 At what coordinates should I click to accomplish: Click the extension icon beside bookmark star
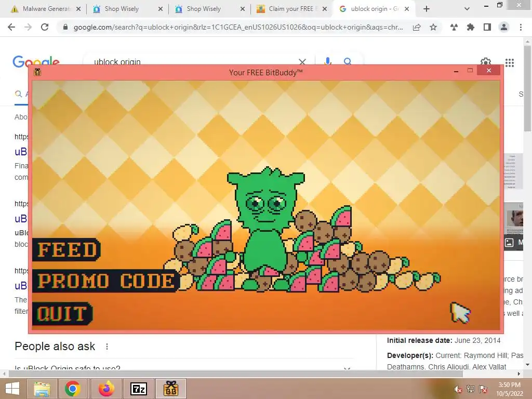point(454,27)
